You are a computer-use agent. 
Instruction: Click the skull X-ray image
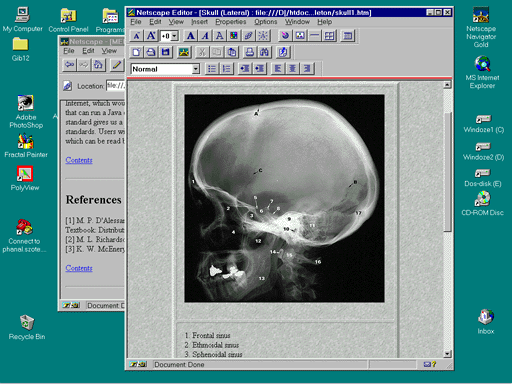point(284,198)
